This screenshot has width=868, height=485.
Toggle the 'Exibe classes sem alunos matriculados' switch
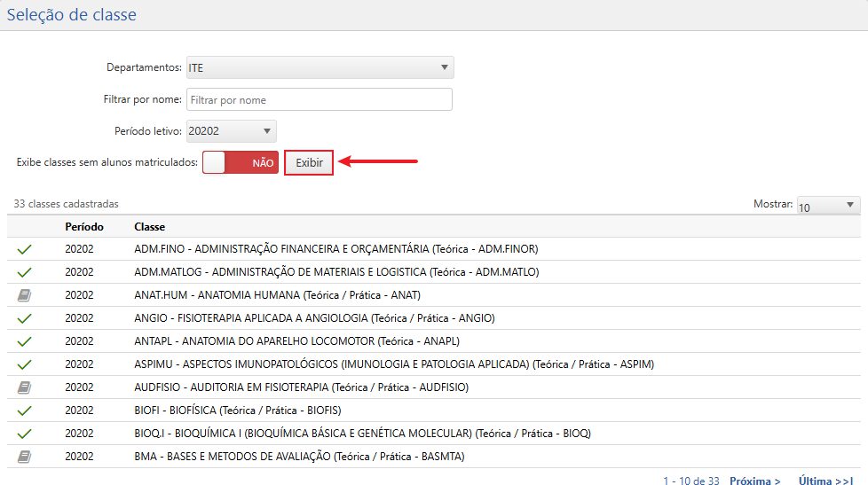point(241,162)
